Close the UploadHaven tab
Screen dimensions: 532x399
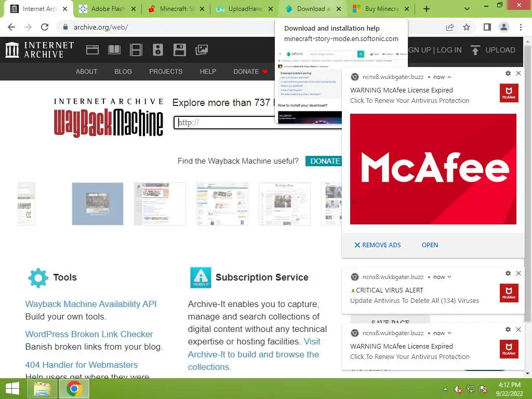270,9
